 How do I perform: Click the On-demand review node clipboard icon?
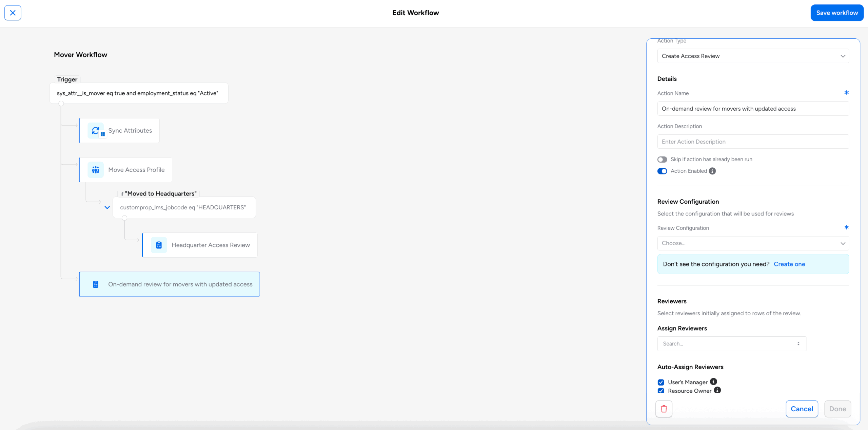(96, 284)
